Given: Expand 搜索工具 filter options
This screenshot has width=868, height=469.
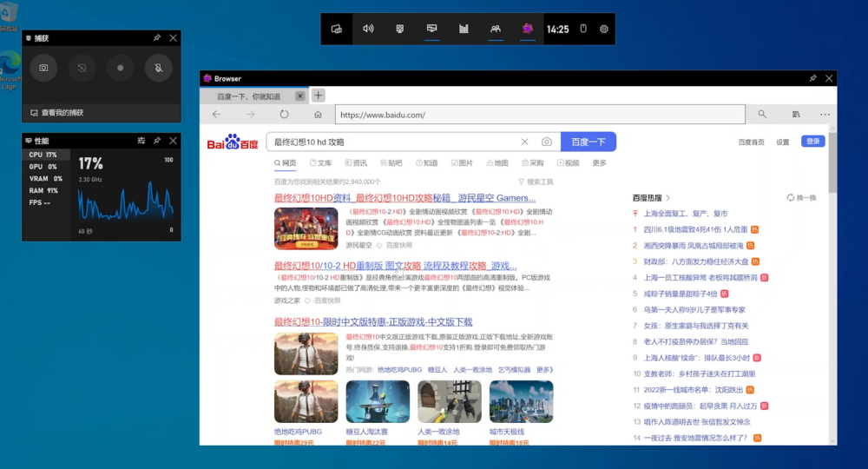Looking at the screenshot, I should coord(536,182).
